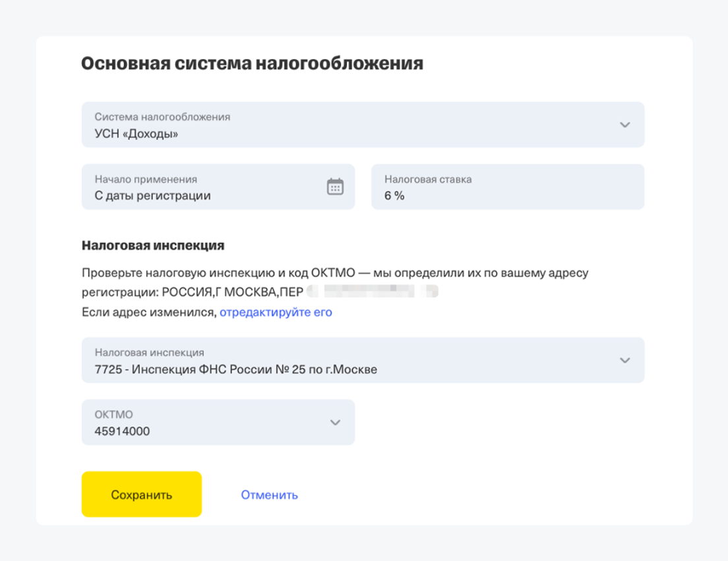Select the УСН «Доходы» value text
Viewport: 728px width, 561px height.
pyautogui.click(x=137, y=134)
